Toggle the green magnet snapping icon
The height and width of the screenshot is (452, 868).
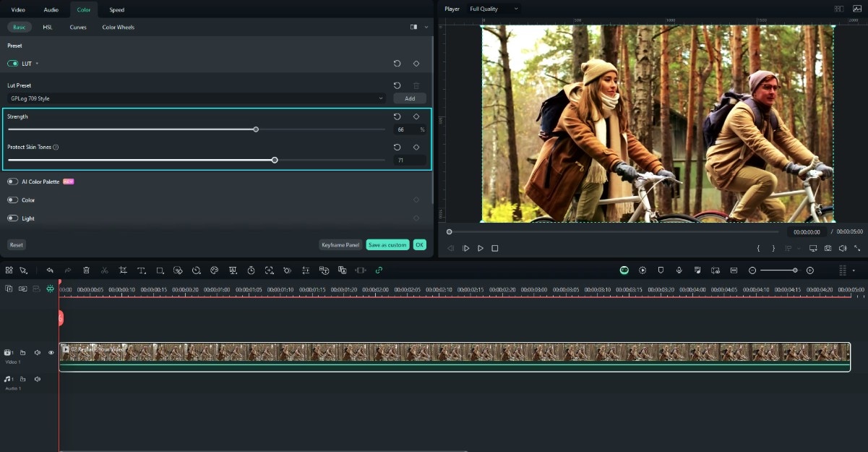point(50,289)
